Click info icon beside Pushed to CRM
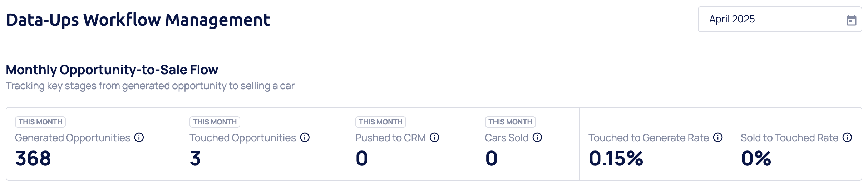Image resolution: width=868 pixels, height=189 pixels. click(x=434, y=137)
